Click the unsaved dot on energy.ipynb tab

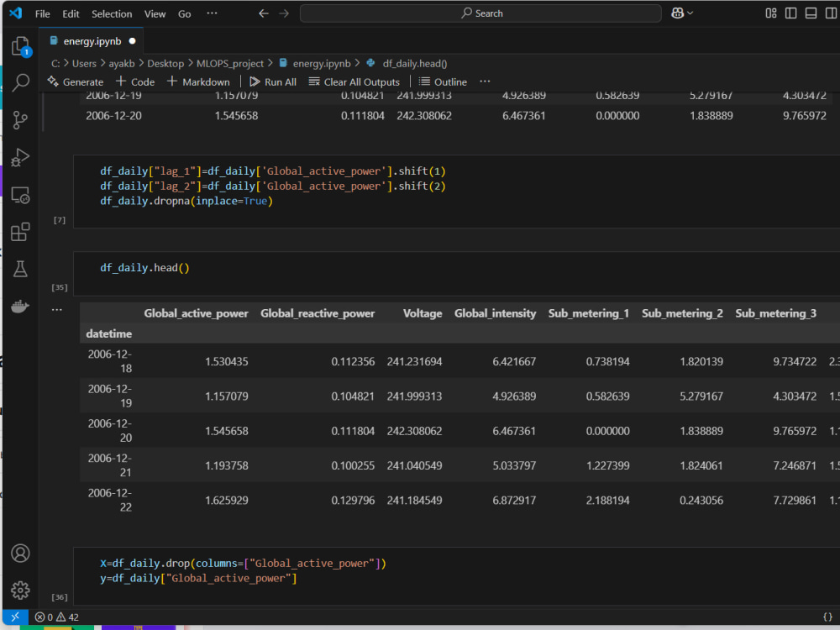pyautogui.click(x=133, y=41)
